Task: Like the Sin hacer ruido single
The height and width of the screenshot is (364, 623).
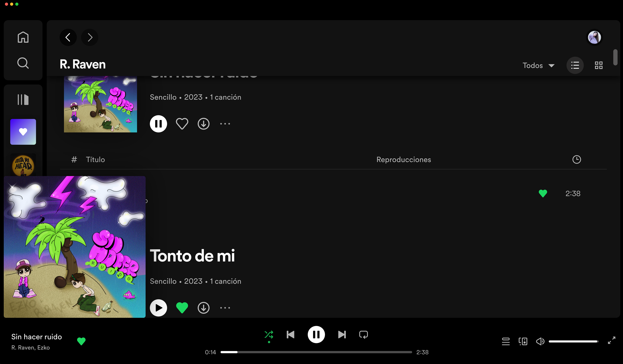Action: 182,124
